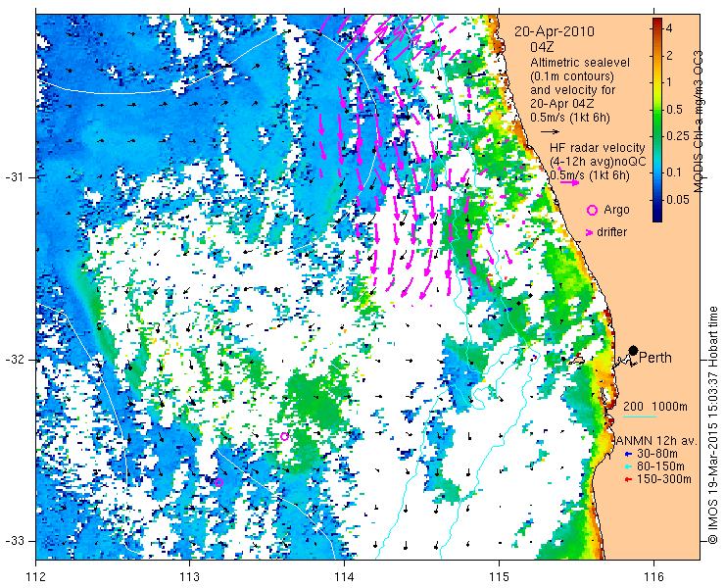Click the colorbar tick label '0.1'
Screen dimensions: 725x588
pos(674,172)
